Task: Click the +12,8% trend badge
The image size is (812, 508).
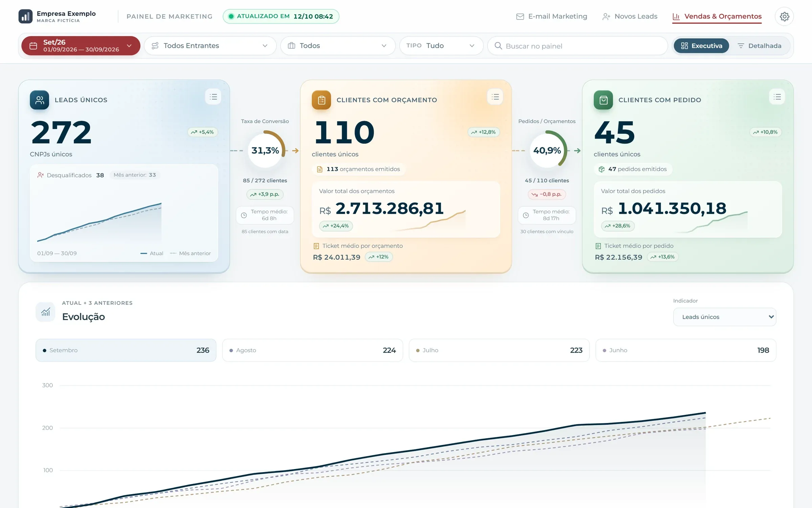Action: 484,132
